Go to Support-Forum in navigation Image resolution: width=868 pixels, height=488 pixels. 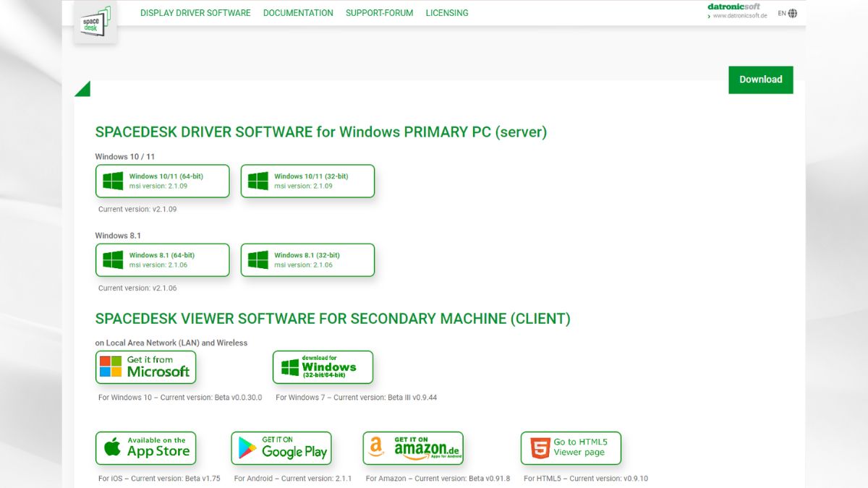point(379,13)
